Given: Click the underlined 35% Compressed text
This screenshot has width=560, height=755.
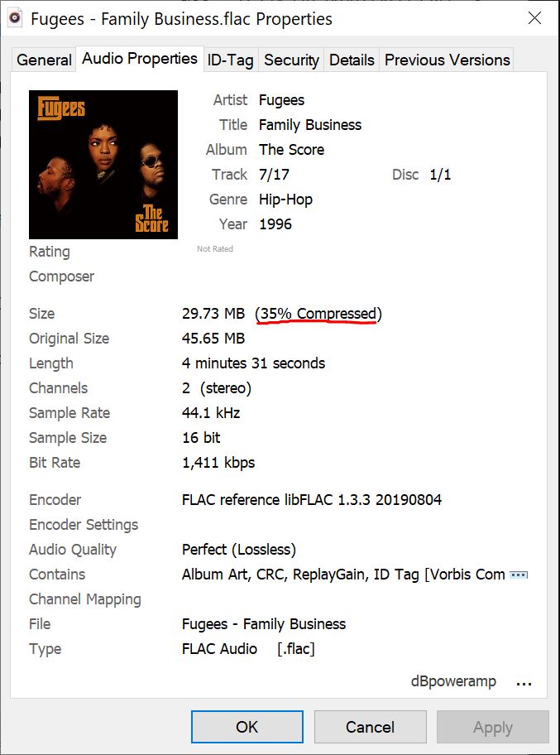Looking at the screenshot, I should point(318,314).
